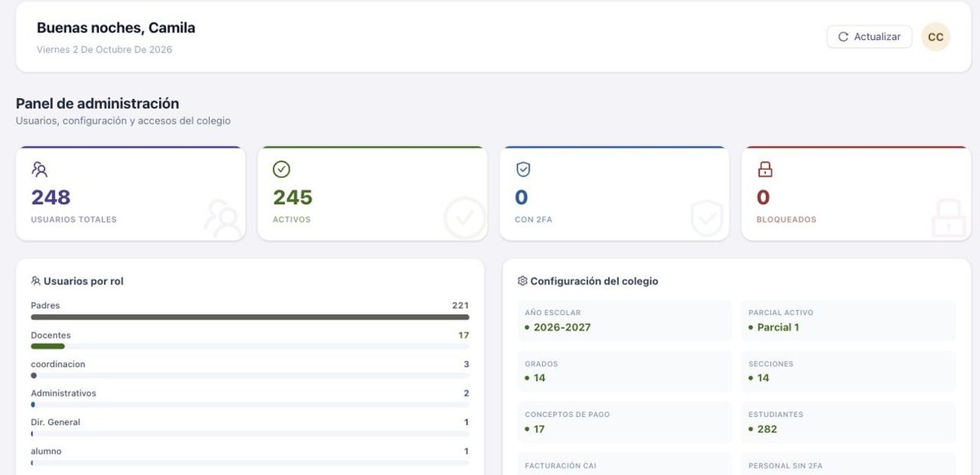The height and width of the screenshot is (475, 980).
Task: Click the 248 total users number
Action: pyautogui.click(x=51, y=197)
